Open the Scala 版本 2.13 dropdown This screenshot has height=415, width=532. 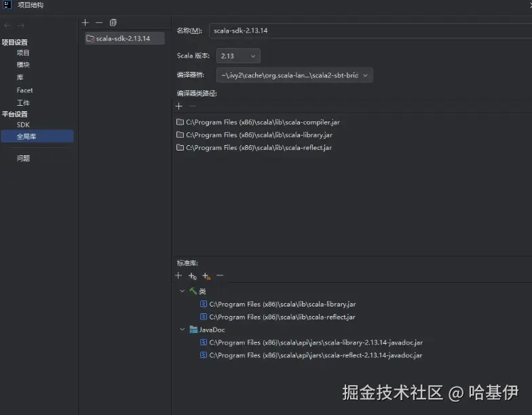click(x=238, y=56)
